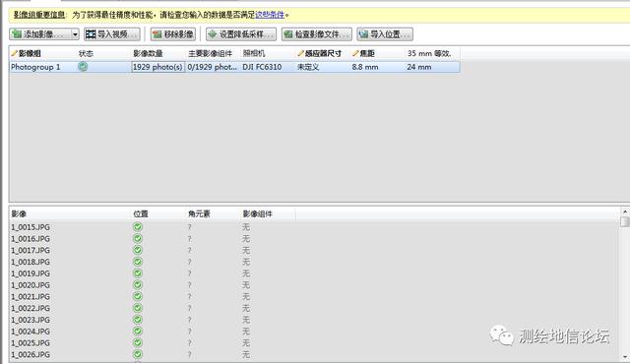Click position check icon for 1_0015.JPG
630x364 pixels.
click(x=138, y=226)
